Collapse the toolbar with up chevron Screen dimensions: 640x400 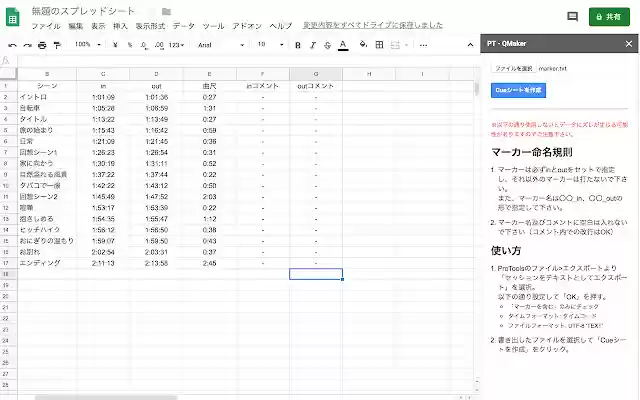pyautogui.click(x=470, y=45)
